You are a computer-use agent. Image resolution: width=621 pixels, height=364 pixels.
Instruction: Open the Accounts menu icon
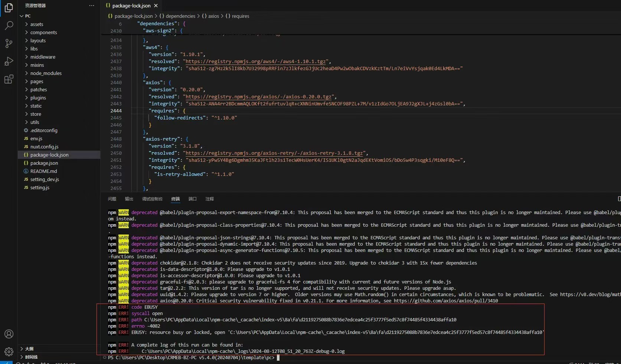click(x=9, y=334)
